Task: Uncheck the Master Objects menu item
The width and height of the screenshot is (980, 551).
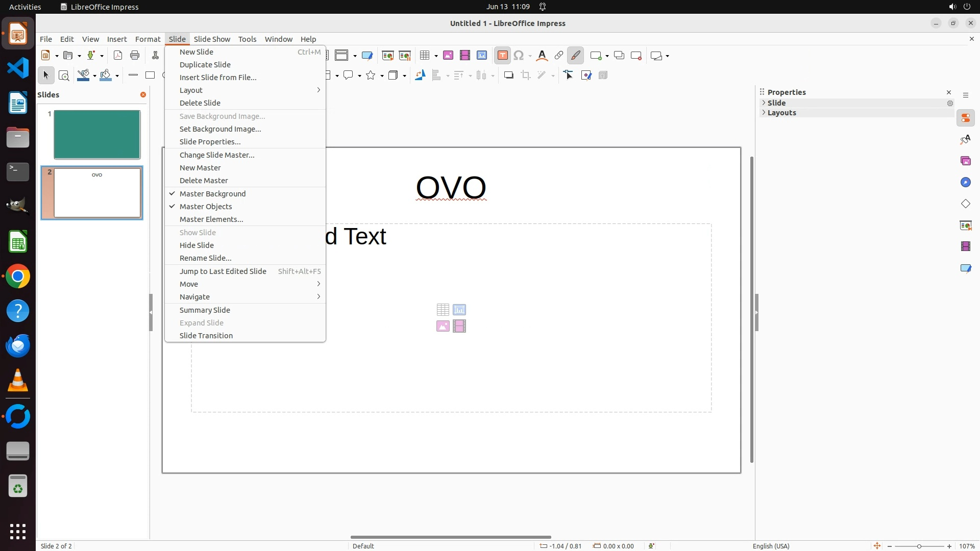Action: [x=206, y=207]
